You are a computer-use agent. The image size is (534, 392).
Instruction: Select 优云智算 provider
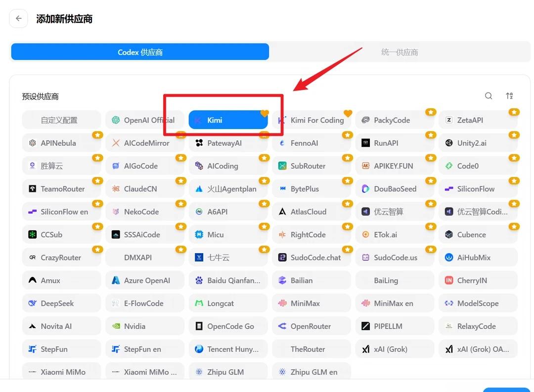point(395,212)
